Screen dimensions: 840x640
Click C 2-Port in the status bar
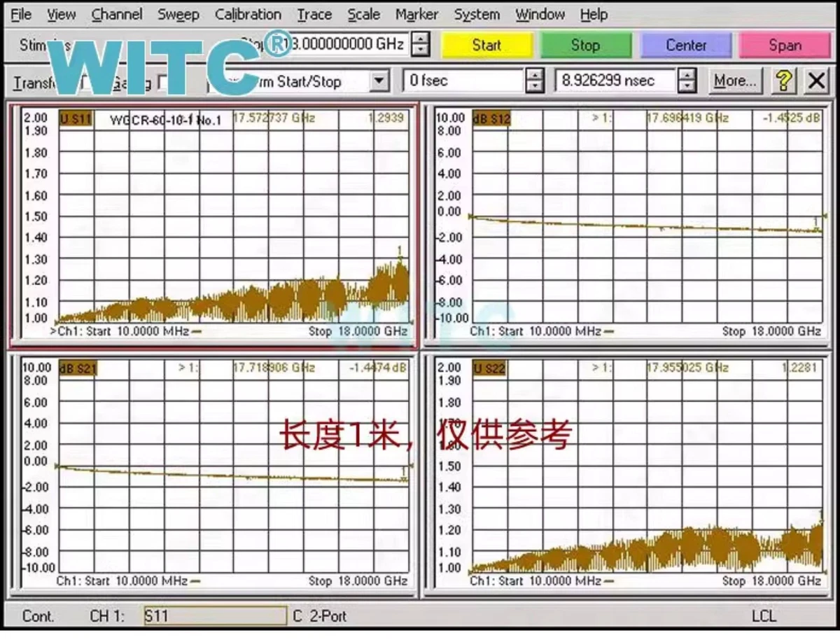coord(320,616)
